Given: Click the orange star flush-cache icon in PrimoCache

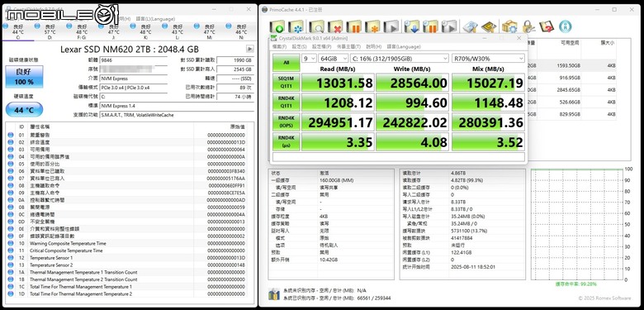Looking at the screenshot, I should pyautogui.click(x=372, y=27).
